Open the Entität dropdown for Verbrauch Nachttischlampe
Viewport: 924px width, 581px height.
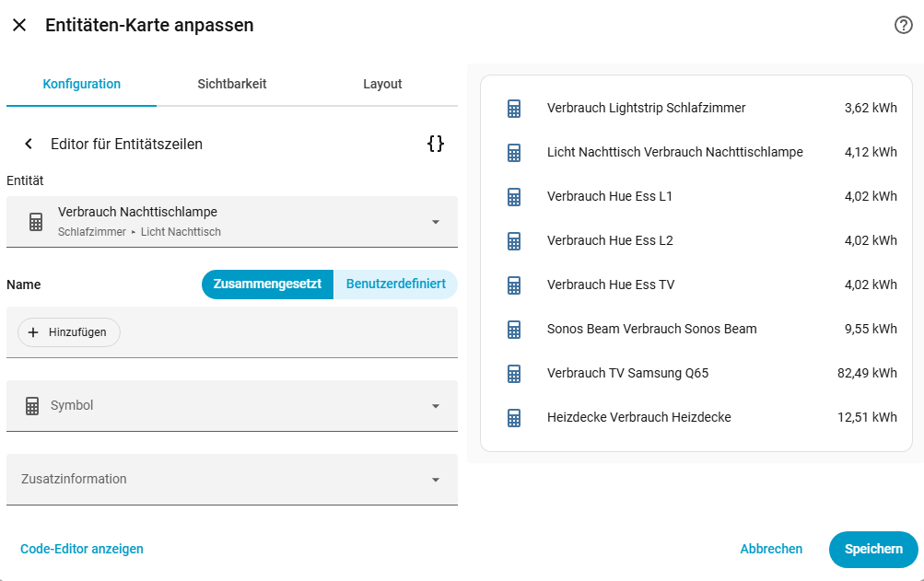point(435,222)
